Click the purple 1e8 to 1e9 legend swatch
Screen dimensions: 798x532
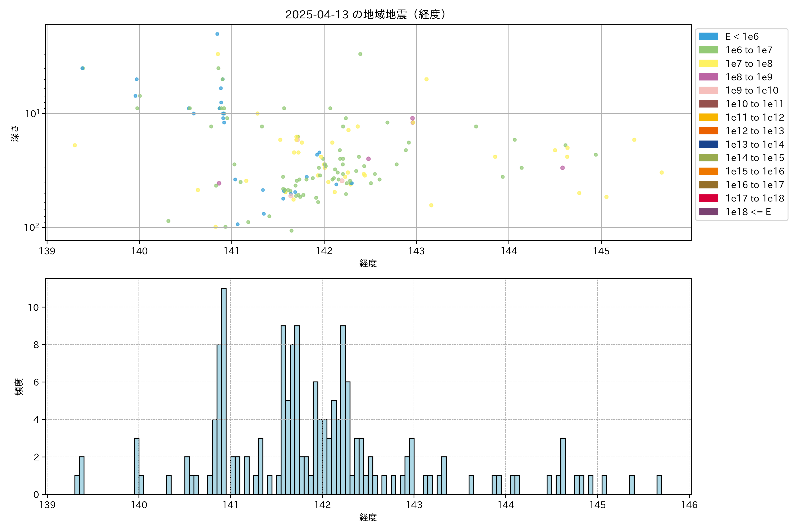(708, 77)
